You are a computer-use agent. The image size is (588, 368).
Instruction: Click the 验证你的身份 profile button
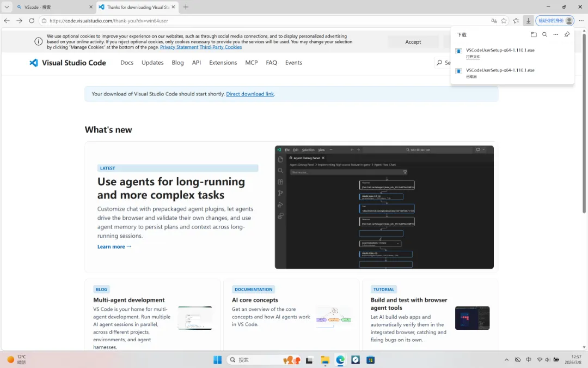tap(555, 21)
